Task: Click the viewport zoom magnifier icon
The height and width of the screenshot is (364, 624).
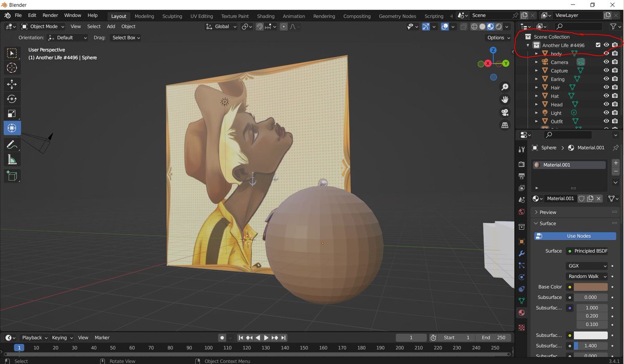Action: coord(504,87)
